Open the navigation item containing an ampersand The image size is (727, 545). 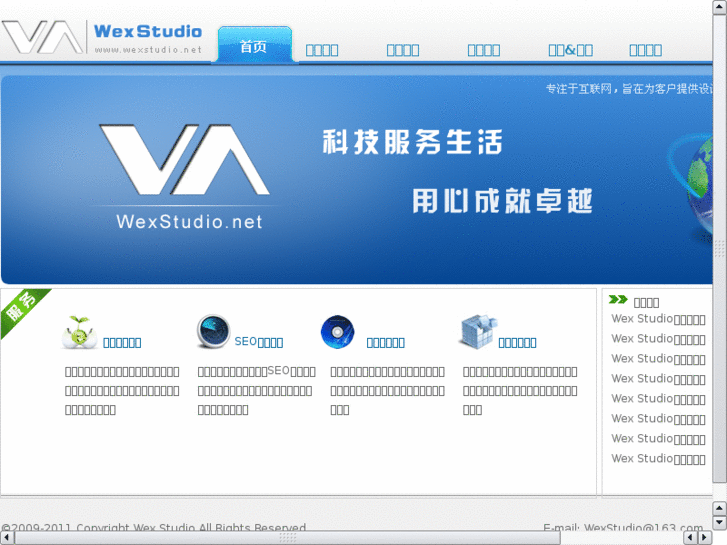pos(570,50)
